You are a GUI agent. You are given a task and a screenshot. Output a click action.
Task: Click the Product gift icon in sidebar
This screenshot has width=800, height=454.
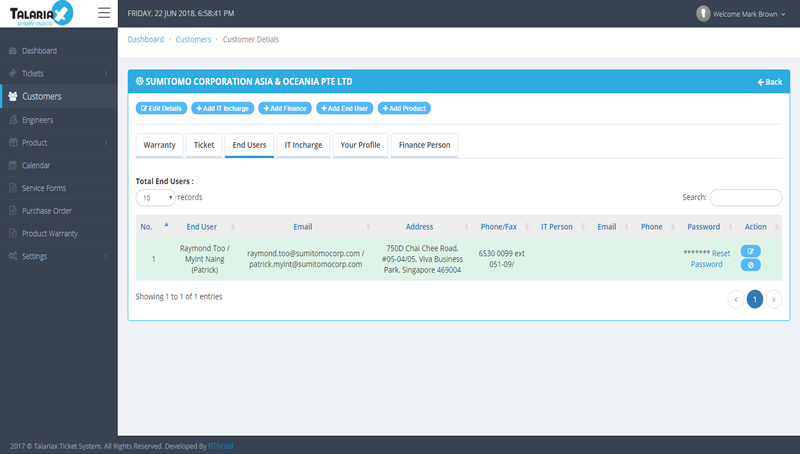click(13, 142)
